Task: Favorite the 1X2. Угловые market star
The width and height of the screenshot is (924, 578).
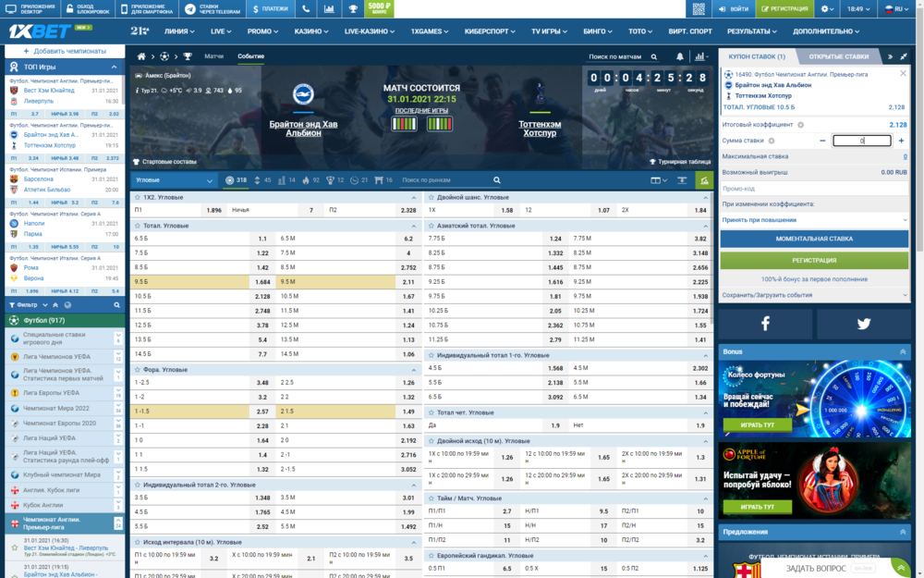Action: pos(138,198)
